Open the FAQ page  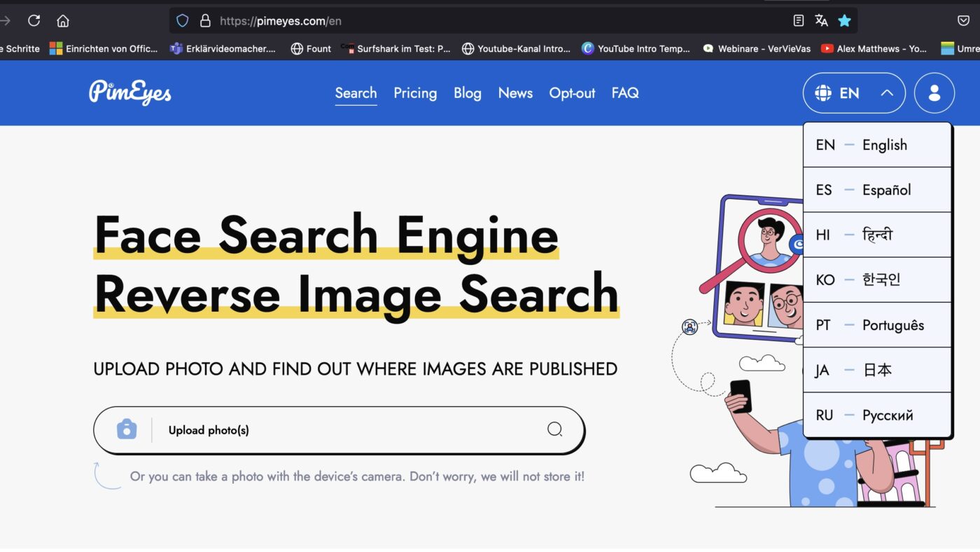(625, 93)
